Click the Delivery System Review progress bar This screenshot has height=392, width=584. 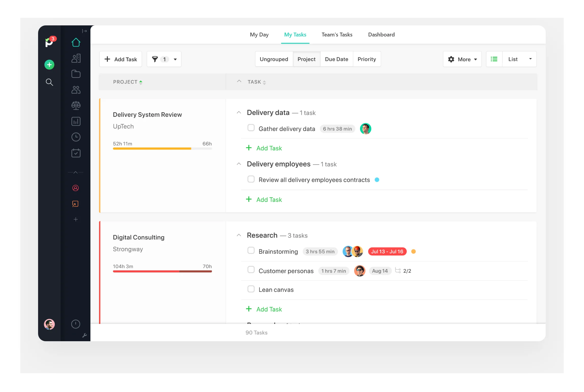162,149
